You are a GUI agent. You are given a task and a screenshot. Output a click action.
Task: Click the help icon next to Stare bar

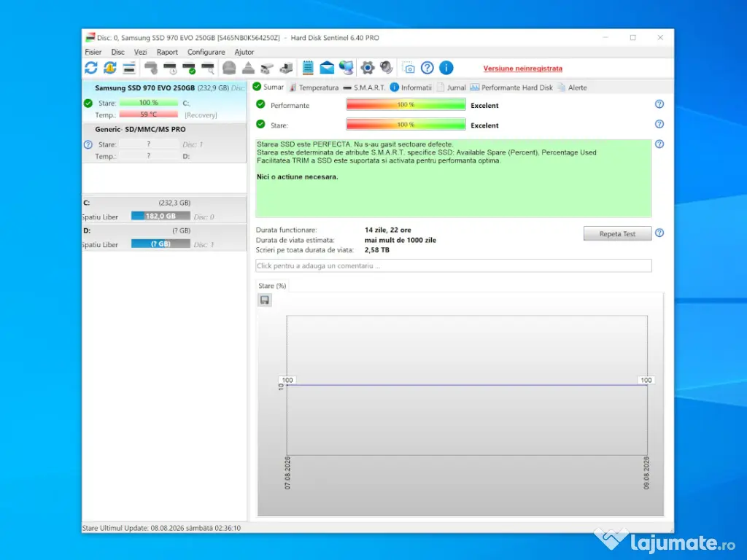[659, 124]
